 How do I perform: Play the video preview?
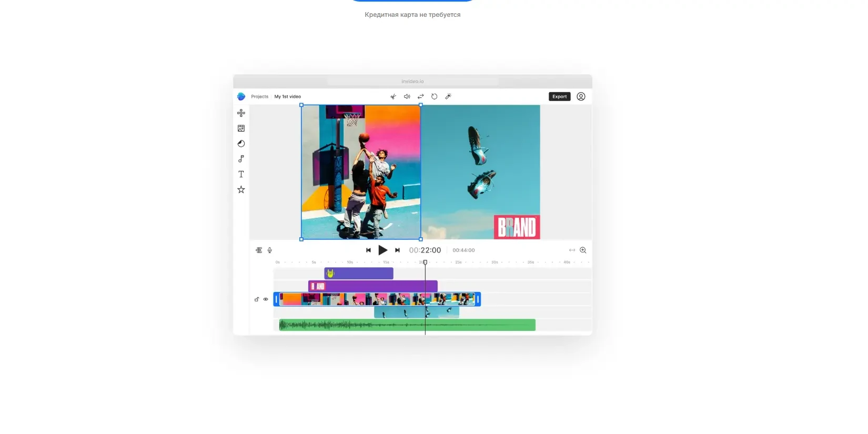coord(383,250)
